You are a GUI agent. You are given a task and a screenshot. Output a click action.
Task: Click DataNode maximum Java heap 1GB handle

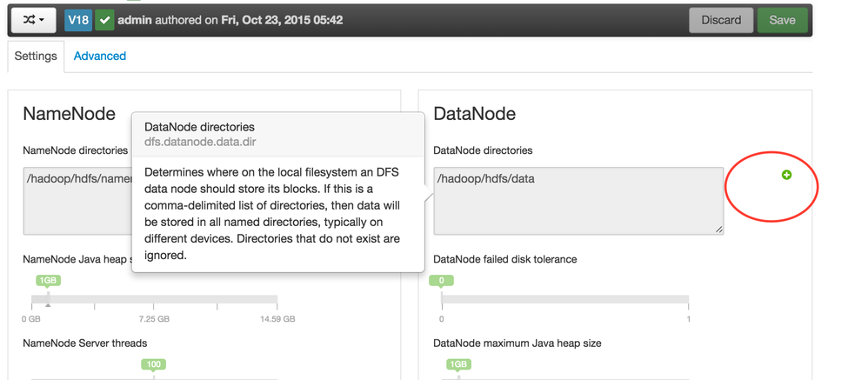tap(458, 364)
